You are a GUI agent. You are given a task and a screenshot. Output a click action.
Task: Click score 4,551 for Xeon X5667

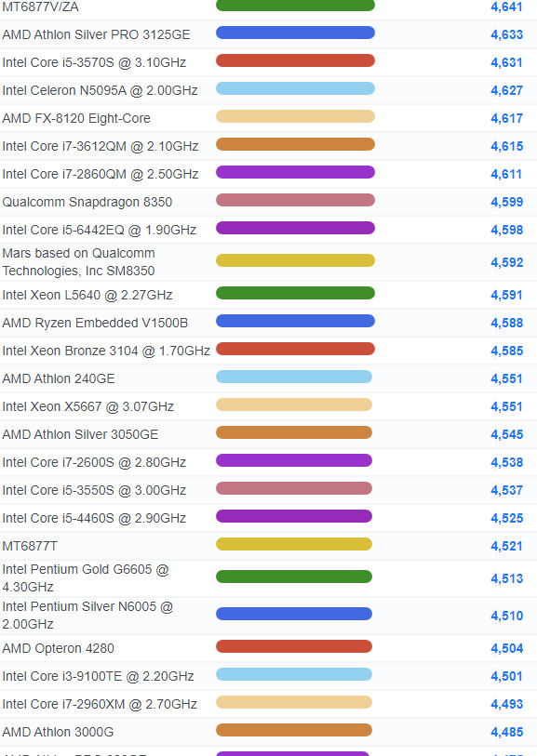pyautogui.click(x=506, y=407)
